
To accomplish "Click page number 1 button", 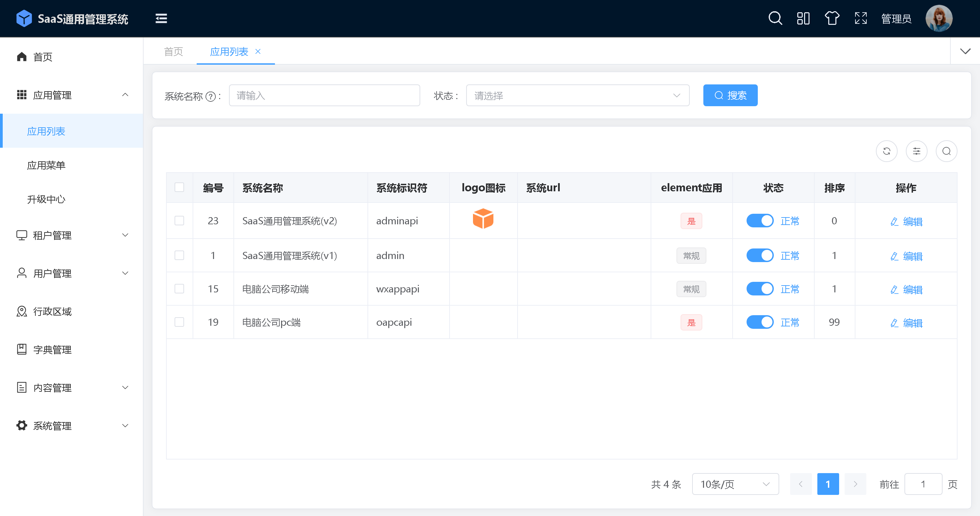I will (828, 484).
